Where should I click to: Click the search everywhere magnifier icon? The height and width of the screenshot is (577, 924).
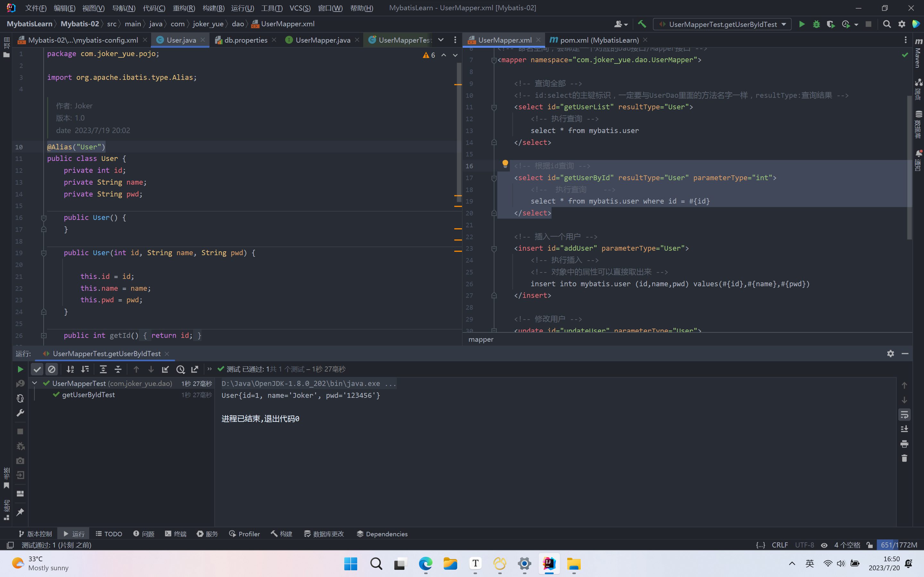886,24
